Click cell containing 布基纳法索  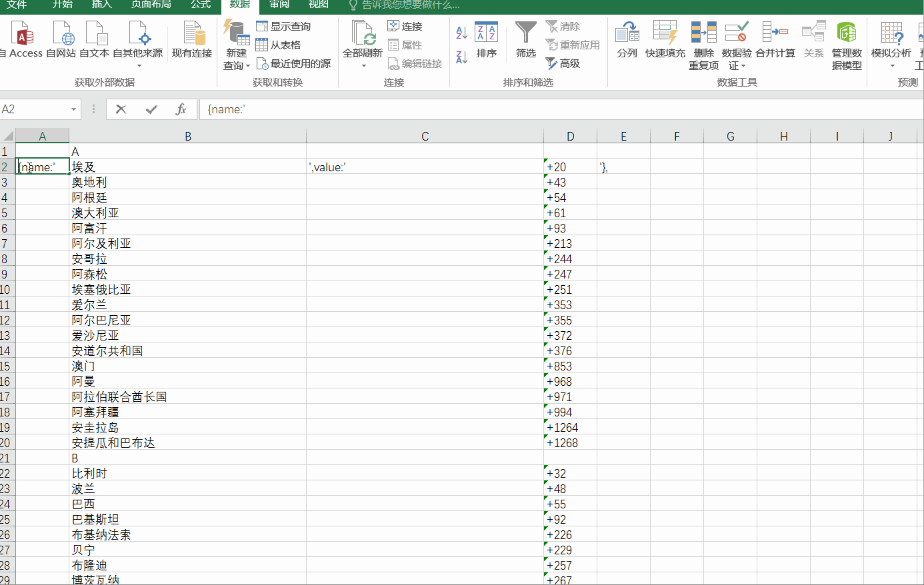[188, 534]
